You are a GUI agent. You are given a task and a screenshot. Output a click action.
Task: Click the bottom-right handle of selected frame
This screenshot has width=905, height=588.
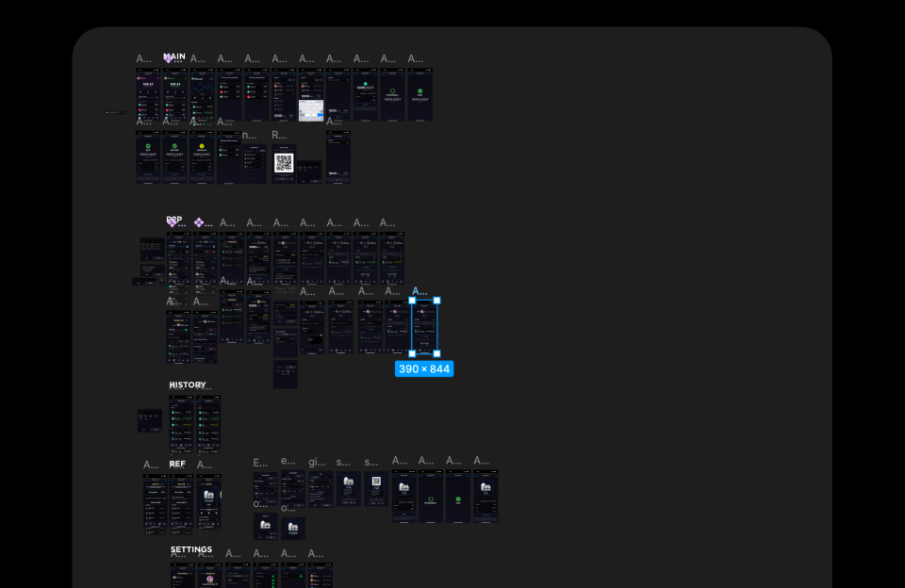(436, 353)
